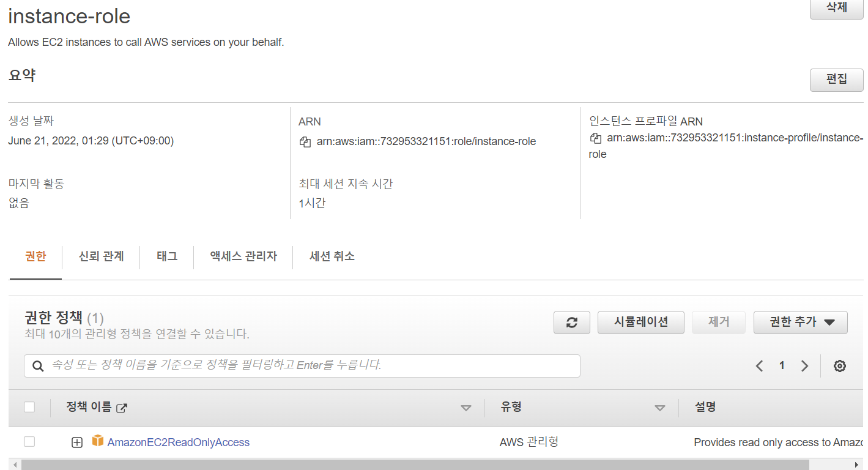868x470 pixels.
Task: Go to next page of policies
Action: point(804,366)
